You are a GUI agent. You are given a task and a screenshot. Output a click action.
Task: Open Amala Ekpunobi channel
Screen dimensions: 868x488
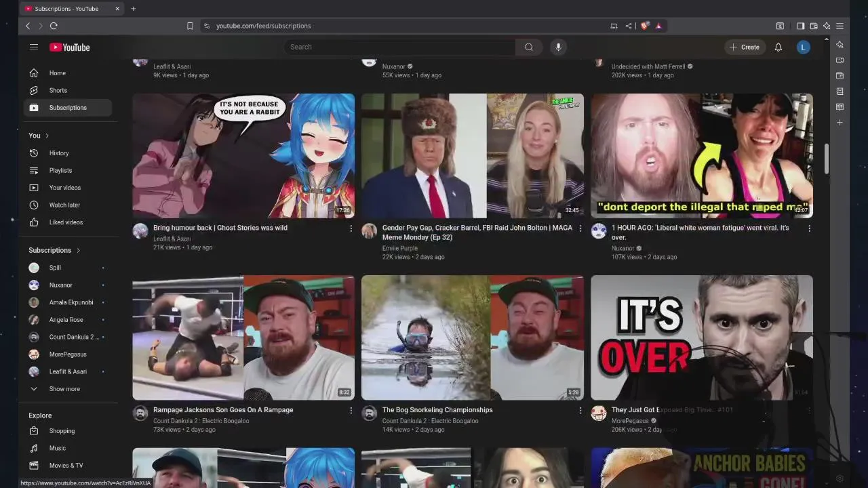tap(68, 302)
